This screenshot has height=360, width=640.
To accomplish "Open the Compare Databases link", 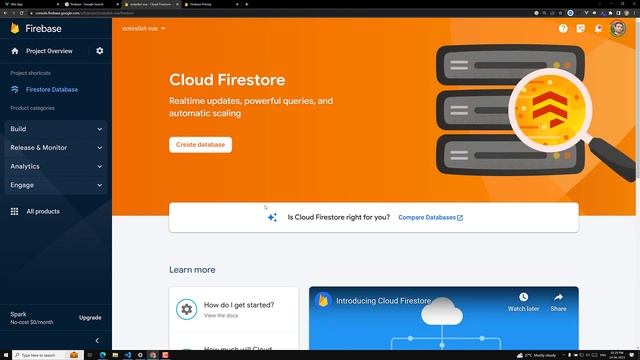I will 431,218.
